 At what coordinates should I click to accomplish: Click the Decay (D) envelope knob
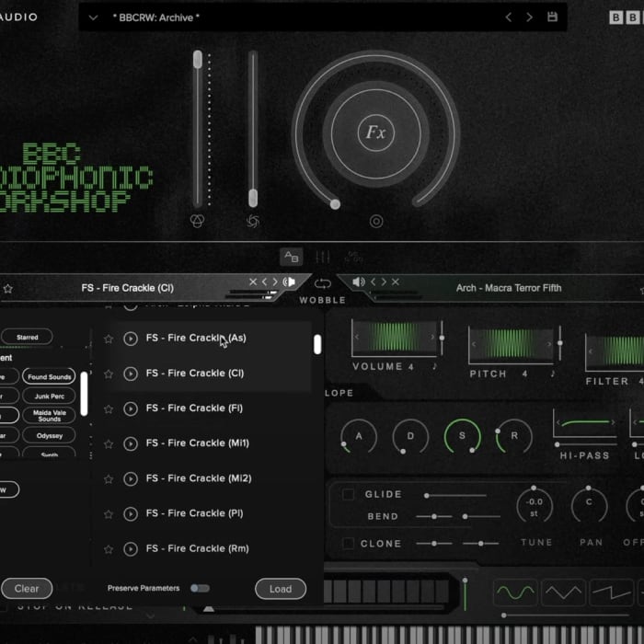tap(410, 436)
